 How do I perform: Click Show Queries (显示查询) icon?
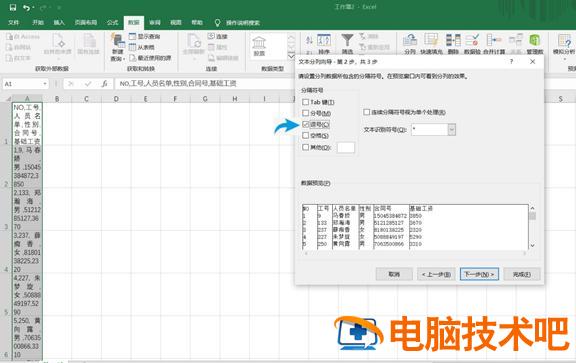pyautogui.click(x=133, y=36)
